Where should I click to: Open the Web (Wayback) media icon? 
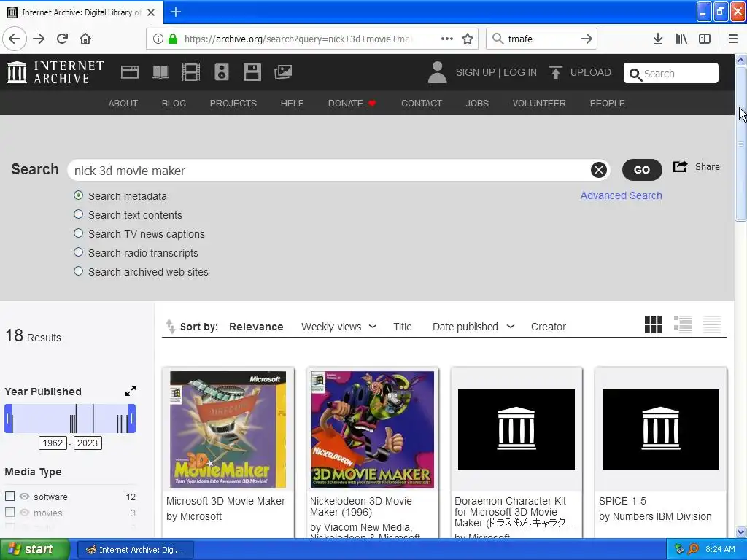click(x=130, y=72)
